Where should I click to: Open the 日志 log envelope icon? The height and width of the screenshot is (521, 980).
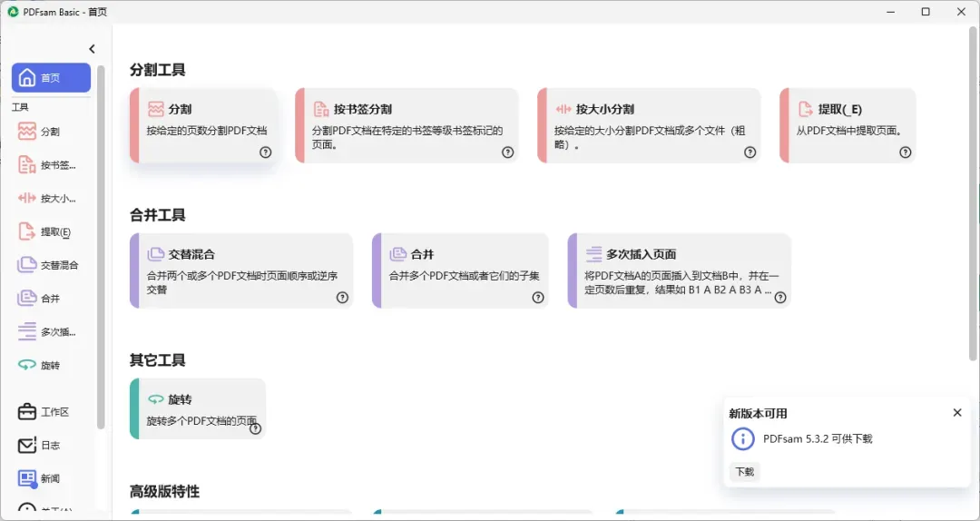pyautogui.click(x=27, y=446)
